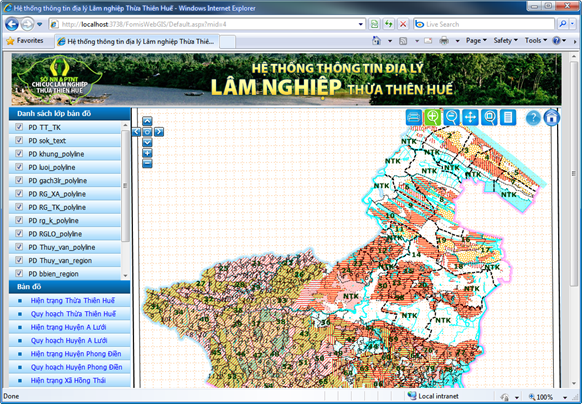
Task: Disable the PD RG_XA_polyline layer
Action: (19, 193)
